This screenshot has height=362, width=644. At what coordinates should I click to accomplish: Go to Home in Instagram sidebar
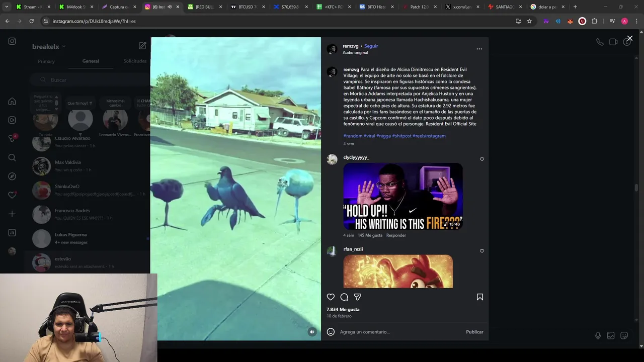pyautogui.click(x=12, y=102)
